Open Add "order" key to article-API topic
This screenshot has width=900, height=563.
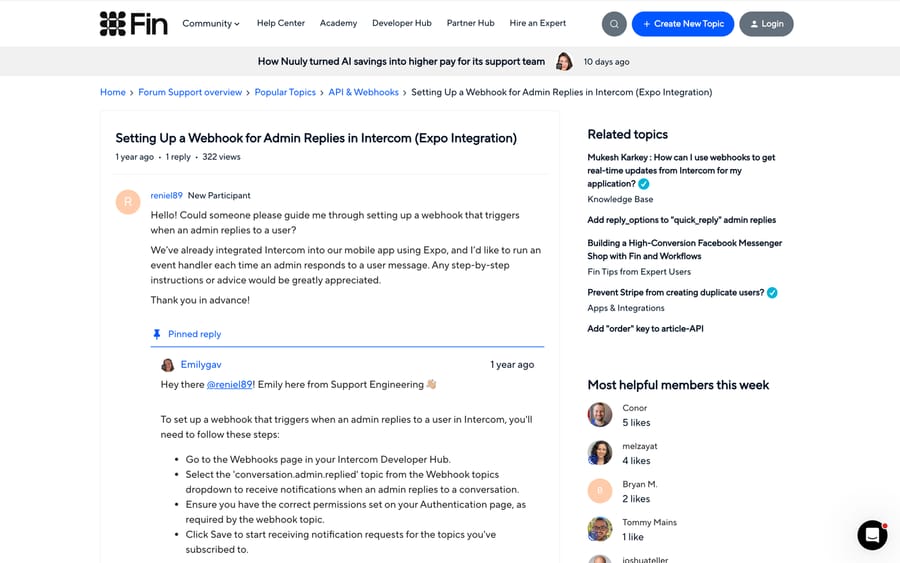coord(645,329)
